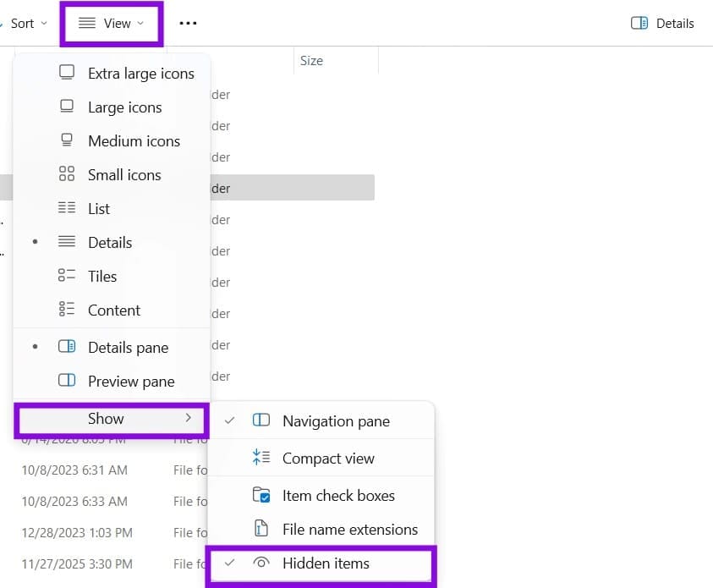Choose Extra large icons view

click(x=112, y=74)
